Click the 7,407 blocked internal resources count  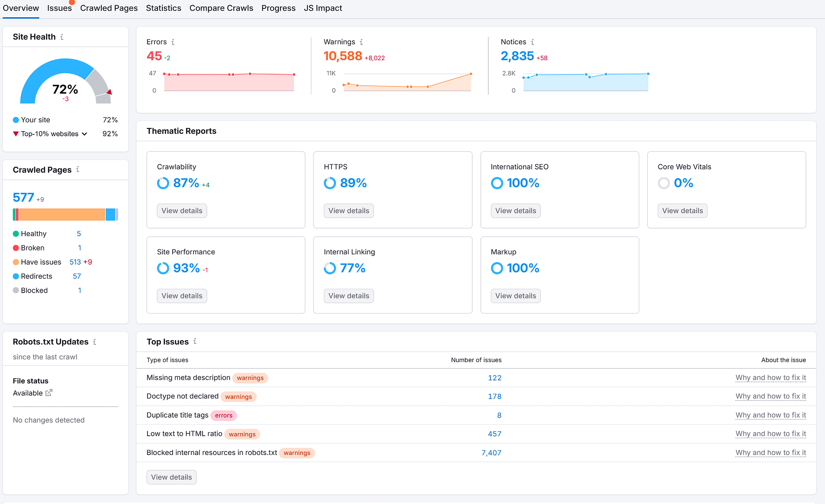[491, 453]
